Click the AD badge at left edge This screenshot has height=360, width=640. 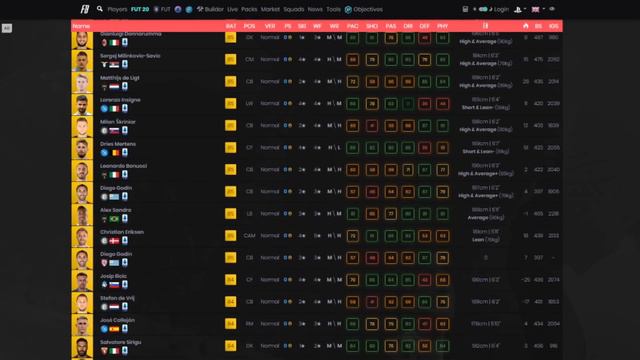(7, 28)
